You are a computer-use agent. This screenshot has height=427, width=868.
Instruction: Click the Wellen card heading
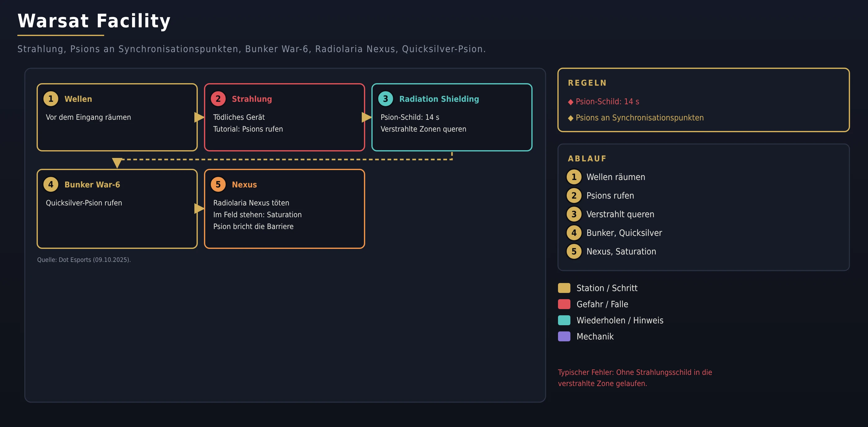[78, 99]
